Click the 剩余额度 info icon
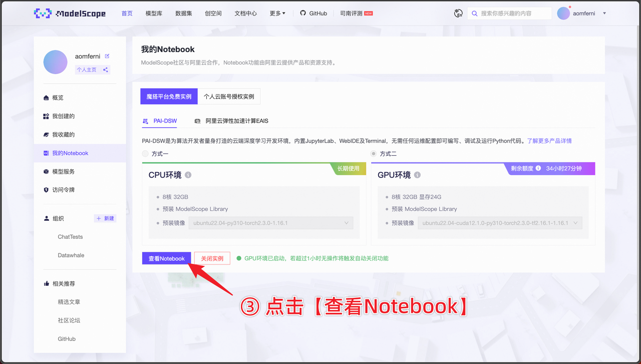 point(538,168)
